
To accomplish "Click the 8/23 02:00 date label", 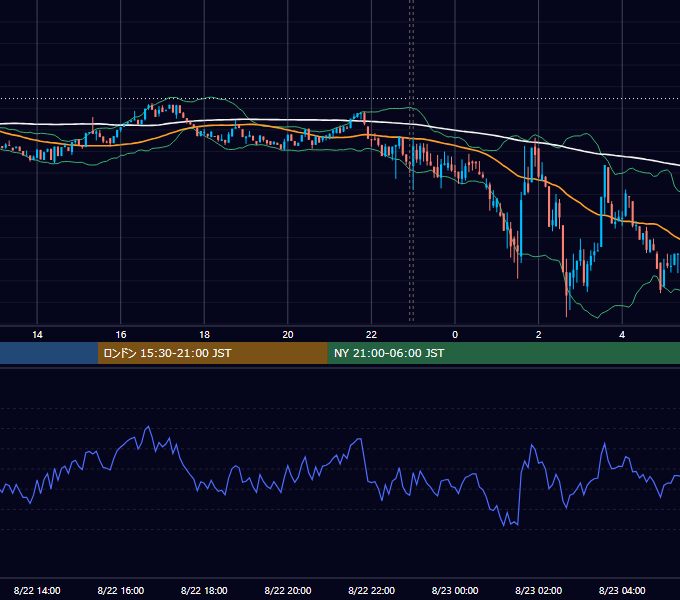I will click(539, 590).
